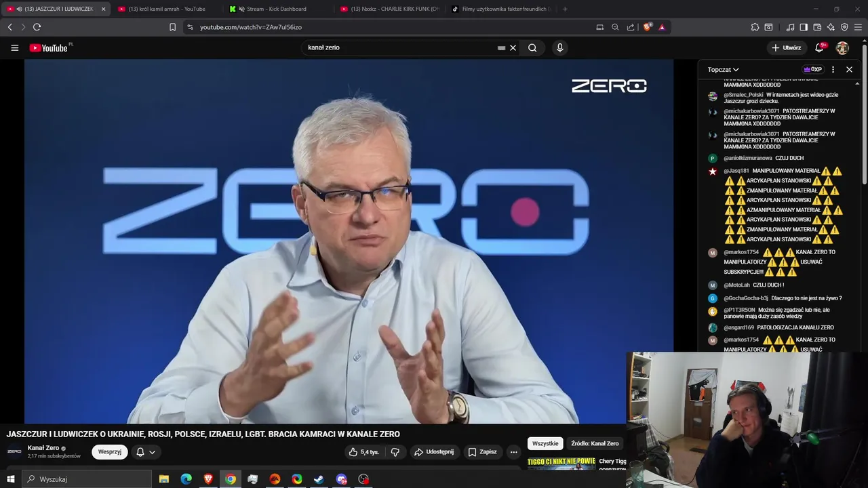Click chat message 'Dlaczego to nie jest na żywo ?'
The image size is (868, 488).
(x=806, y=298)
